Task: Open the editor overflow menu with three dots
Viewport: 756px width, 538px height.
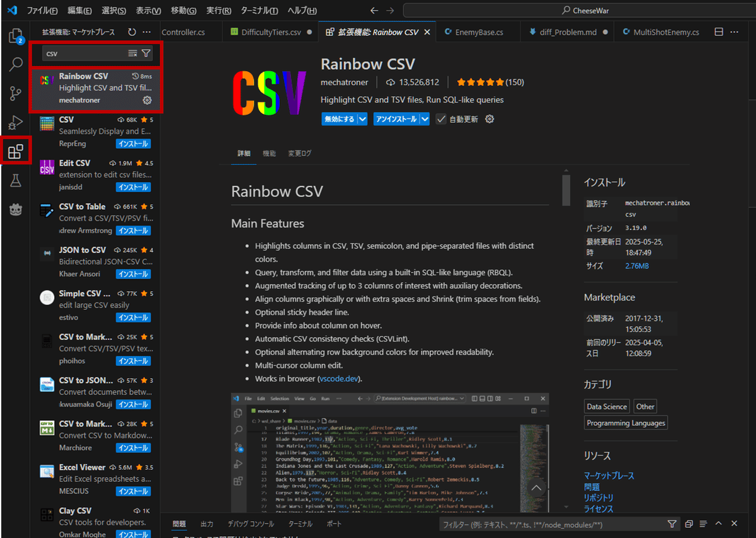Action: (734, 31)
